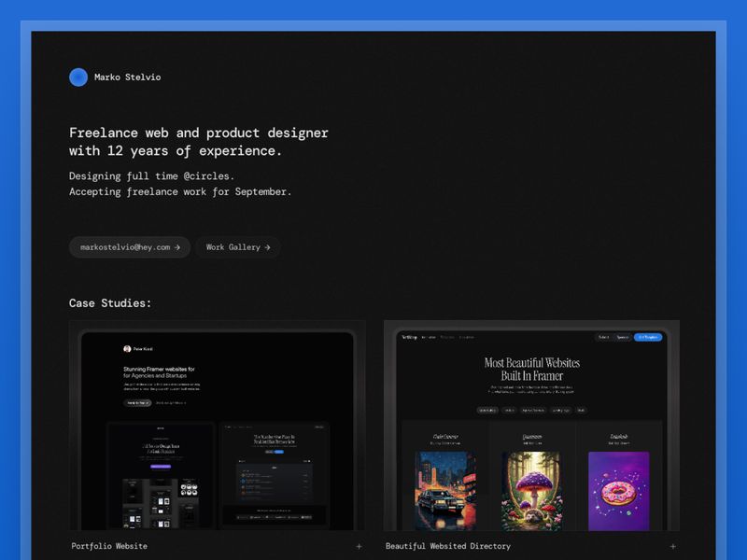Click the blue Get Template button in the mockup
Screen dimensions: 747x560
click(650, 337)
